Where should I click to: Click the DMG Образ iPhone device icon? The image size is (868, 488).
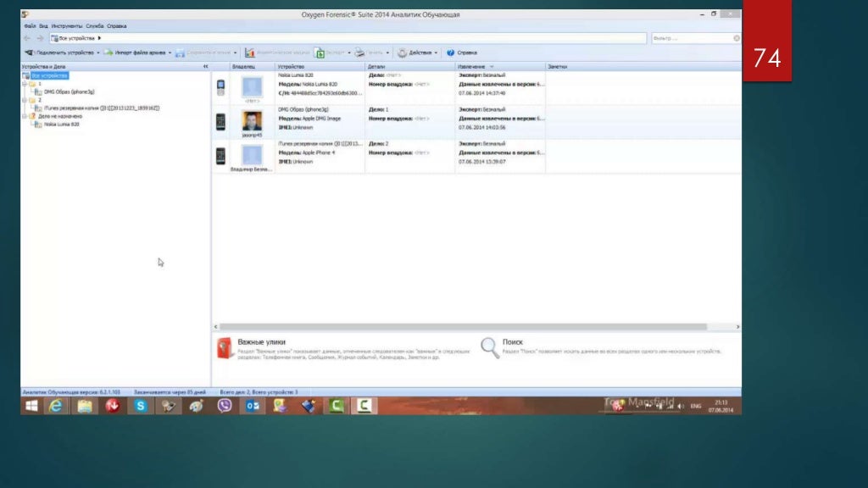pyautogui.click(x=221, y=122)
